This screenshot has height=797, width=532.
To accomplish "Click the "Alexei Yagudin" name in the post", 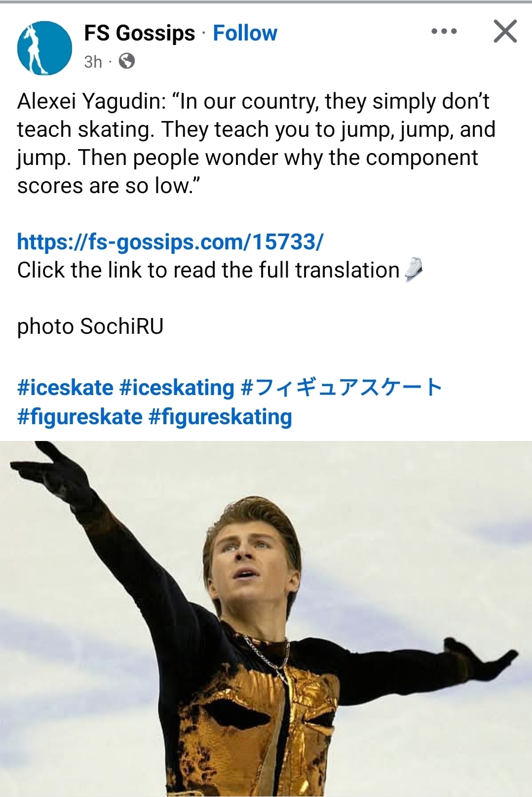I will 89,101.
